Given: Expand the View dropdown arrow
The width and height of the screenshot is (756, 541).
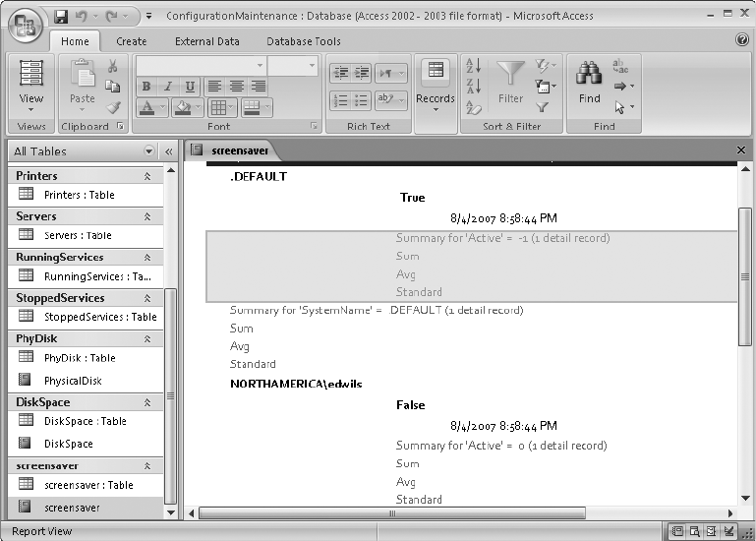Looking at the screenshot, I should 30,110.
